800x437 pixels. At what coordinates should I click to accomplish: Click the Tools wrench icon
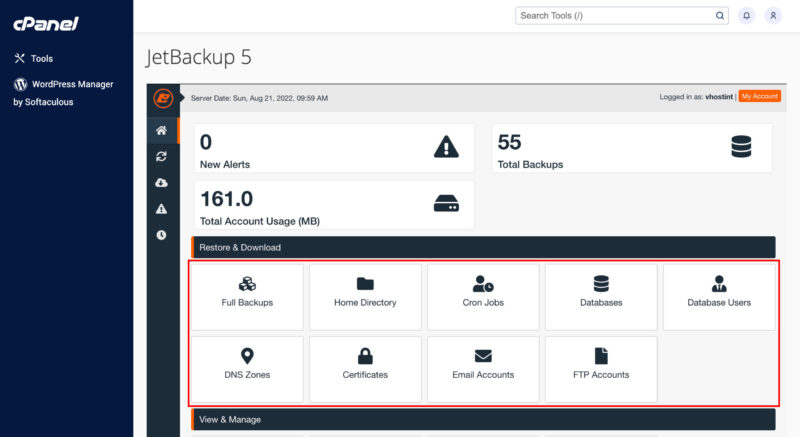click(19, 58)
